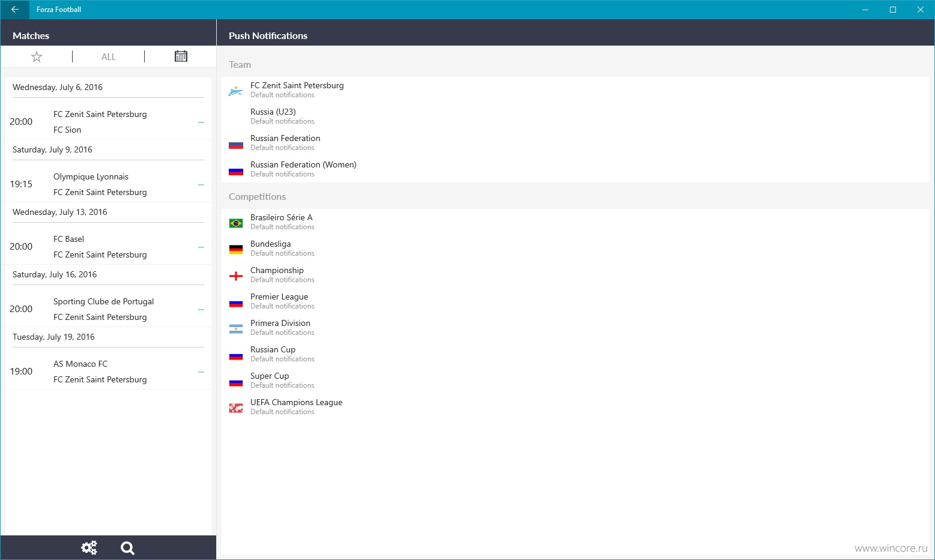The image size is (935, 560).
Task: Click the Saturday, July 16, 2016 date header
Action: click(x=55, y=274)
